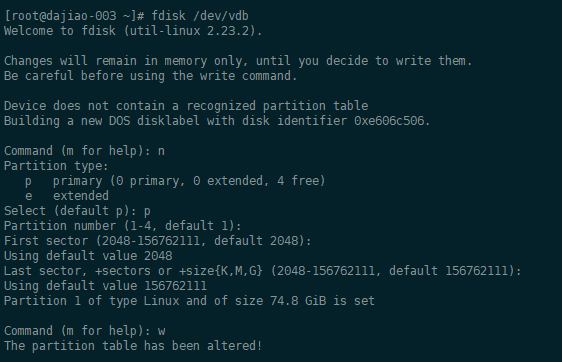Click the "Welcome to fdisk" version line
Screen dimensions: 562x362
[x=133, y=31]
